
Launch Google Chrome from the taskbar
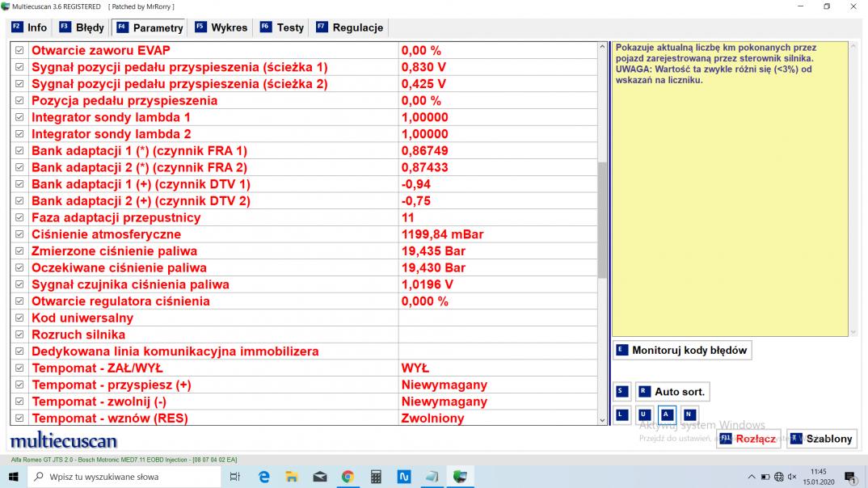pos(348,477)
